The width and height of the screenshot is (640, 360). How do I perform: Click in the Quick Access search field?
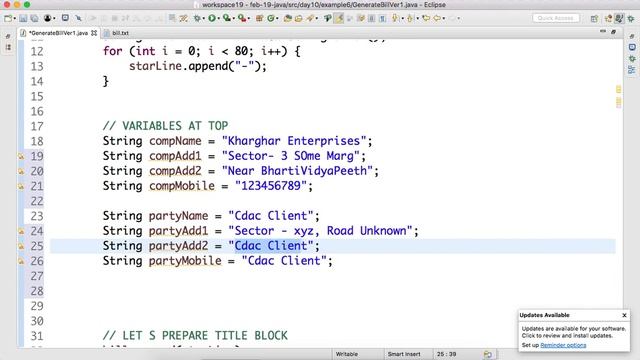pos(556,18)
